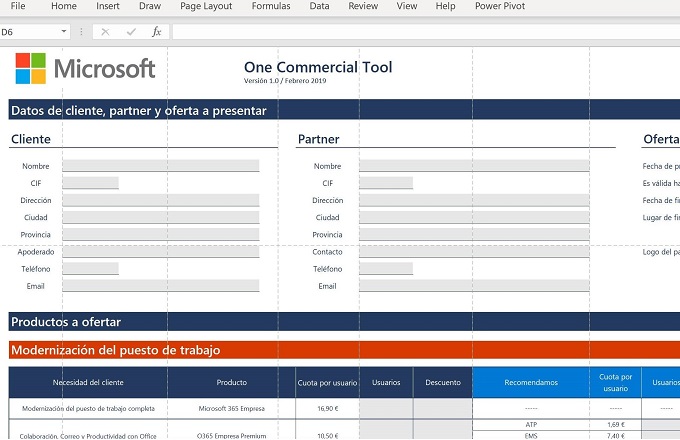The image size is (680, 440).
Task: Click the 'O365 Empresa Premium' product cell
Action: [x=232, y=435]
